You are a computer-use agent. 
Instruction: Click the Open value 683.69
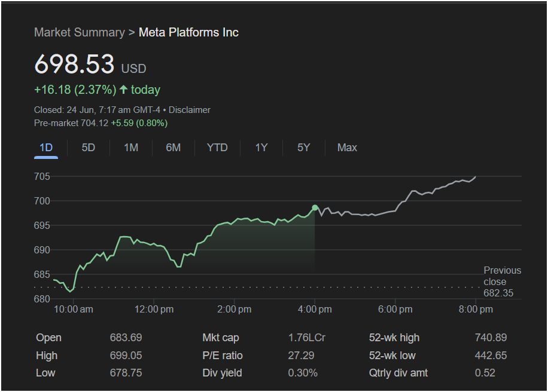(x=126, y=338)
